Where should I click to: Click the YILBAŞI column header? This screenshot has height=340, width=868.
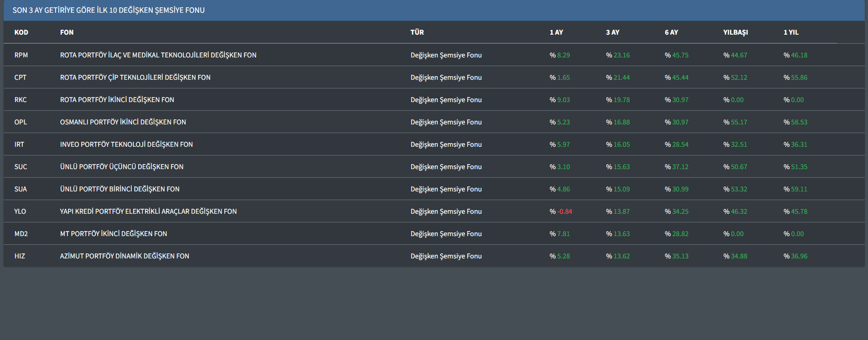coord(735,32)
